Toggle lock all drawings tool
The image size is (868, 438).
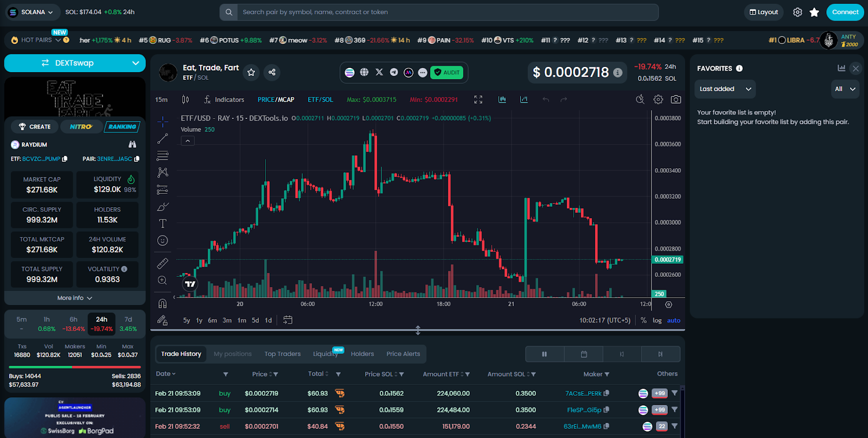[x=163, y=320]
